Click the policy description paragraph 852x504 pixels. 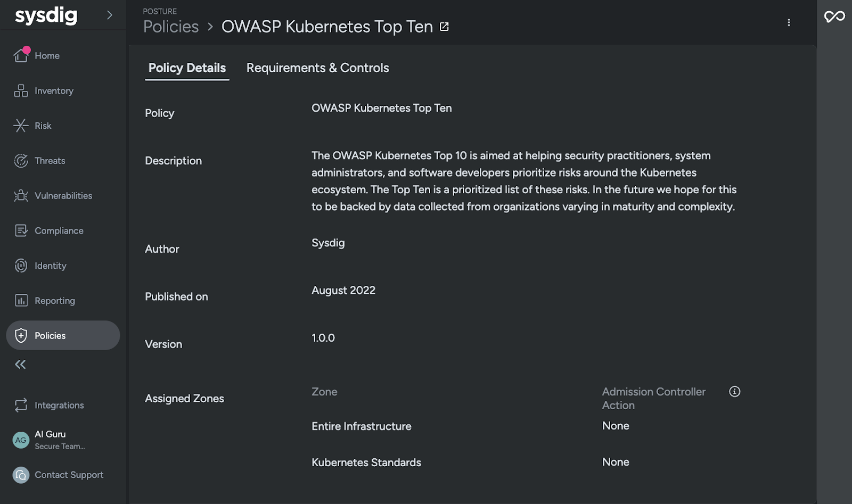[524, 181]
